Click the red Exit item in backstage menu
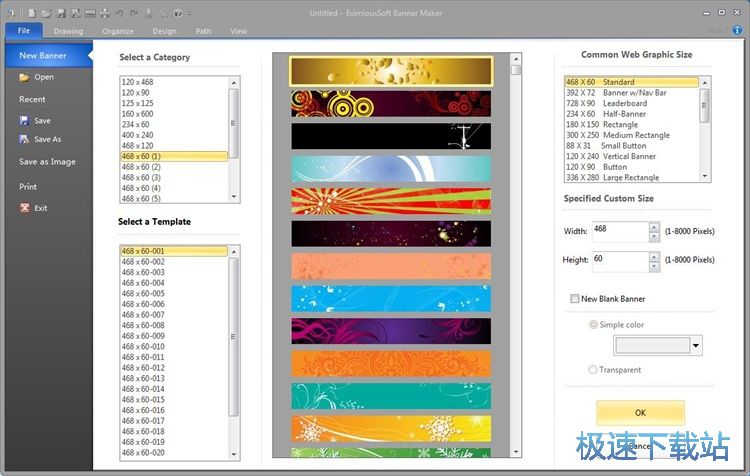 pos(33,208)
